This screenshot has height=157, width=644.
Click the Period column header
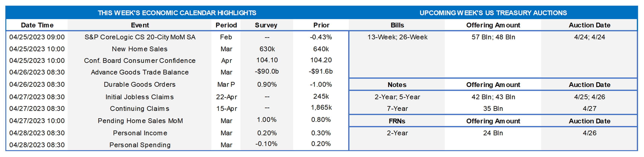pos(226,25)
